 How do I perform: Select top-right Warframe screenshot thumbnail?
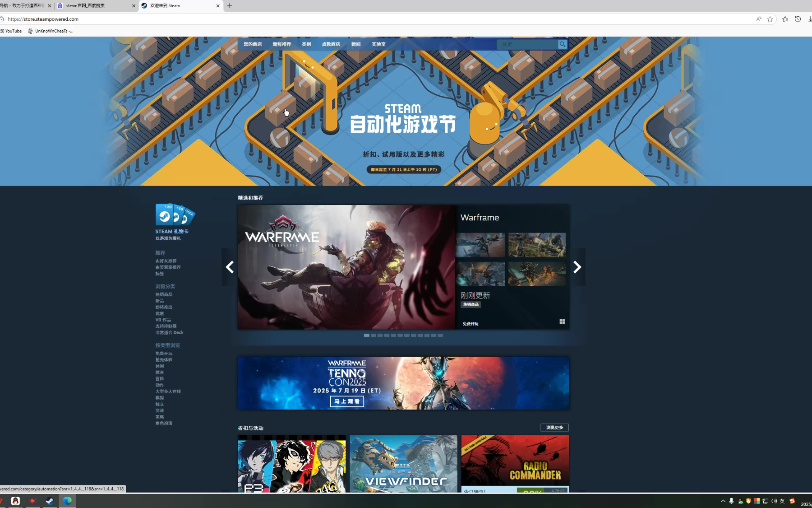point(537,245)
